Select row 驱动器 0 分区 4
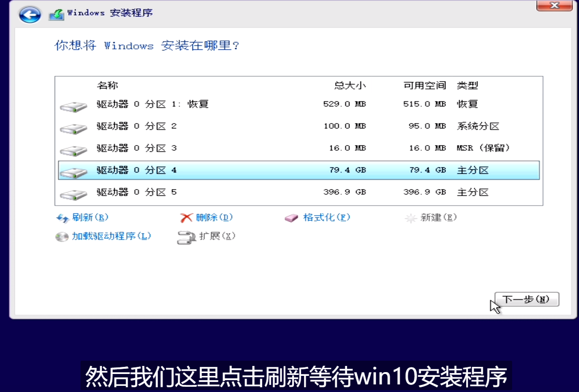This screenshot has height=392, width=579. click(299, 170)
